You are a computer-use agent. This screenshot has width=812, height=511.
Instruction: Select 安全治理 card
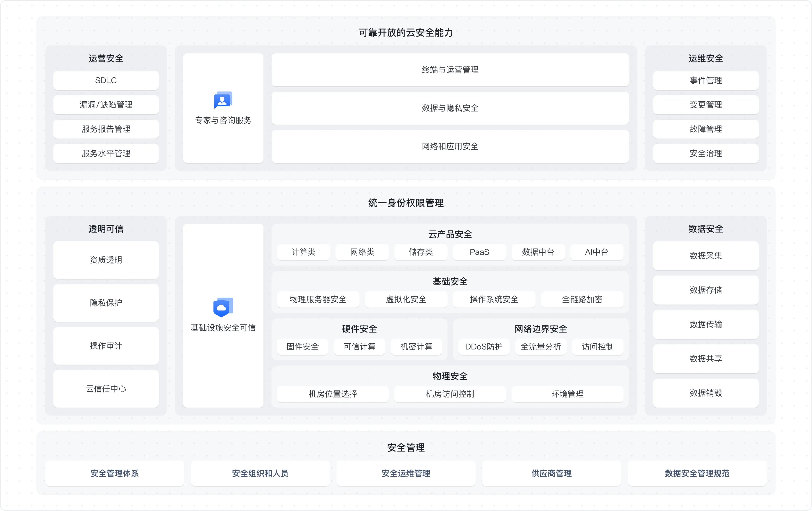[706, 153]
